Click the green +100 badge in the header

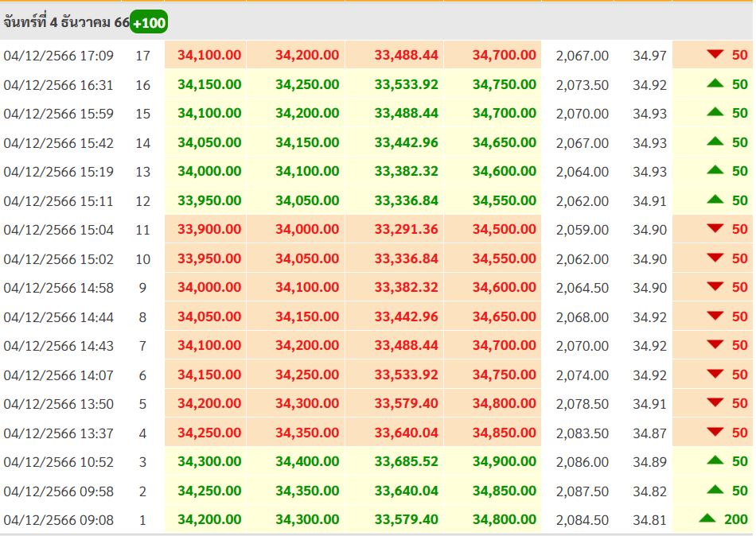pyautogui.click(x=149, y=23)
